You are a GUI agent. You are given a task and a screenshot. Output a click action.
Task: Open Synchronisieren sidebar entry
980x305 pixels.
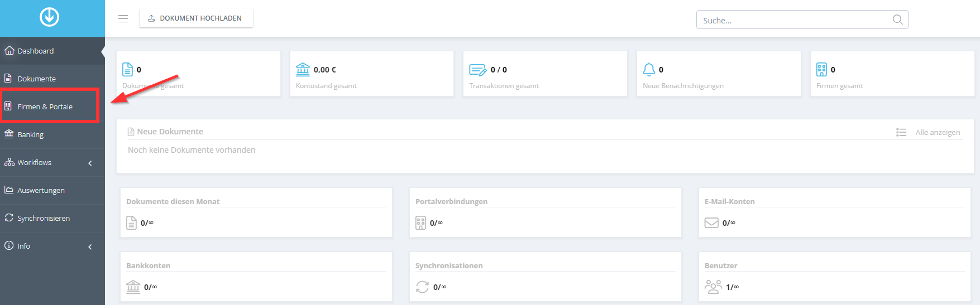[x=52, y=218]
